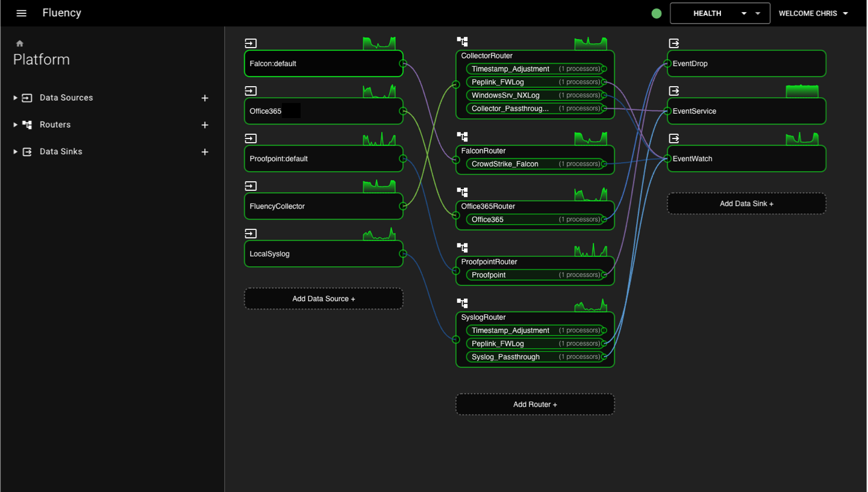Viewport: 868px width, 492px height.
Task: Click the source icon above LocalSyslog
Action: 251,234
